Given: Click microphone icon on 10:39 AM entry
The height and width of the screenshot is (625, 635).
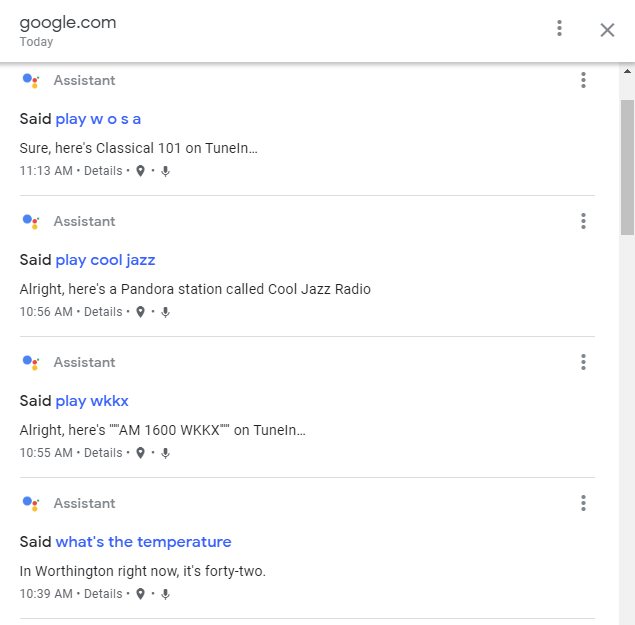Looking at the screenshot, I should (x=165, y=594).
